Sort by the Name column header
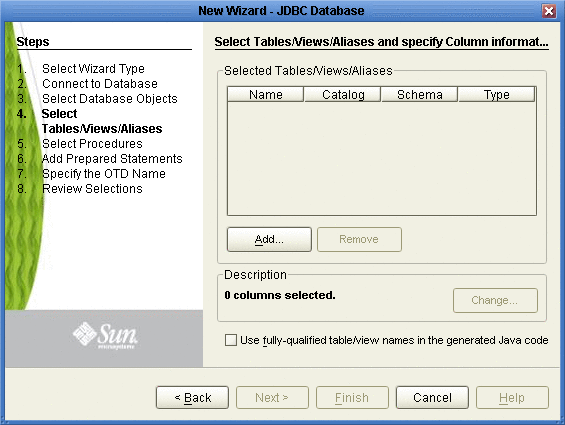The width and height of the screenshot is (565, 425). pos(266,94)
